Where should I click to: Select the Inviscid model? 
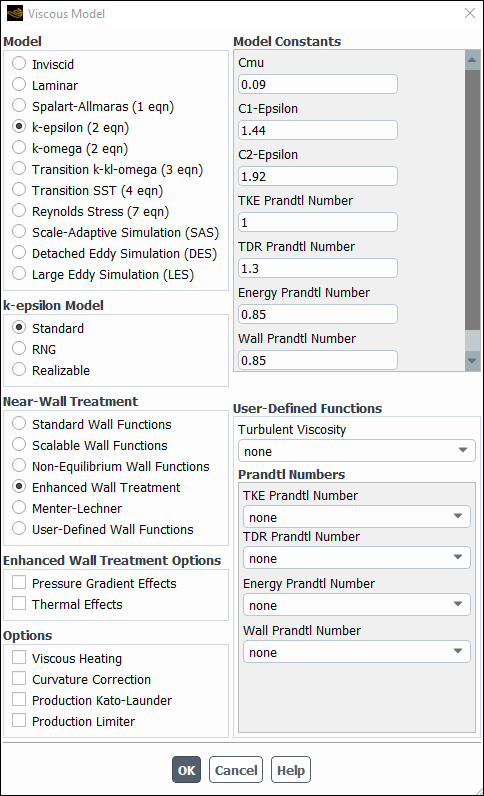tap(19, 63)
